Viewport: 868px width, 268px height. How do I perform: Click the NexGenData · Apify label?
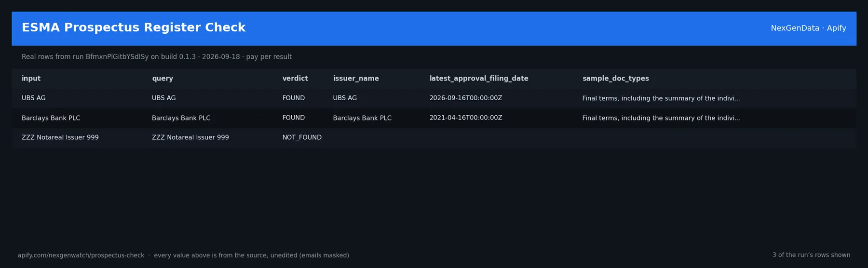808,28
